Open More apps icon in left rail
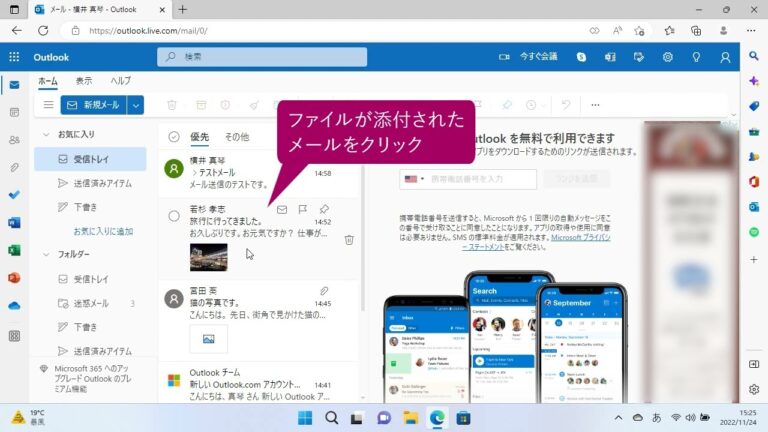The height and width of the screenshot is (432, 768). point(14,336)
